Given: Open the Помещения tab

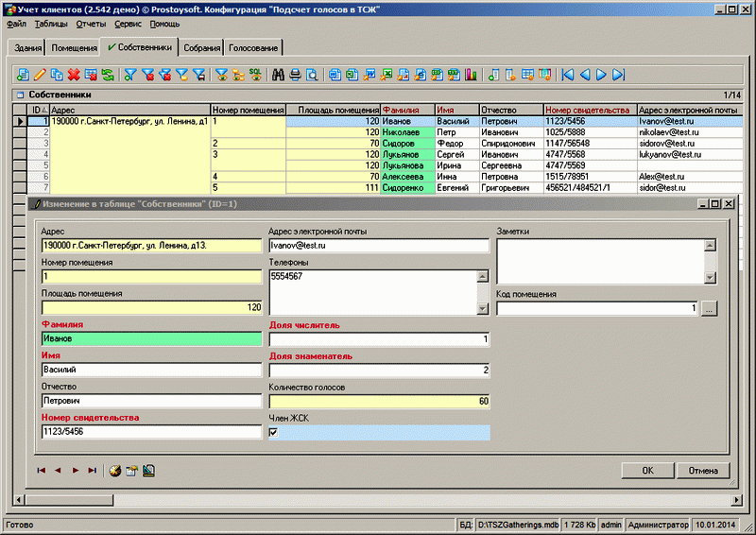Looking at the screenshot, I should click(x=74, y=47).
